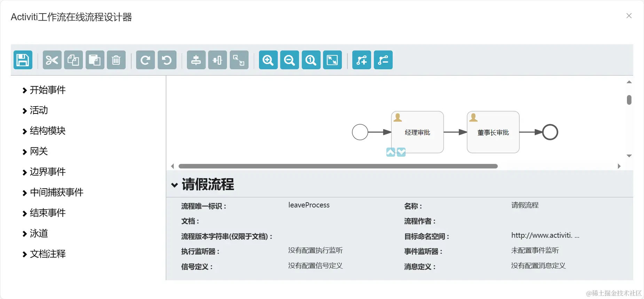Expand the 活动 palette group
The width and height of the screenshot is (644, 299).
click(35, 111)
